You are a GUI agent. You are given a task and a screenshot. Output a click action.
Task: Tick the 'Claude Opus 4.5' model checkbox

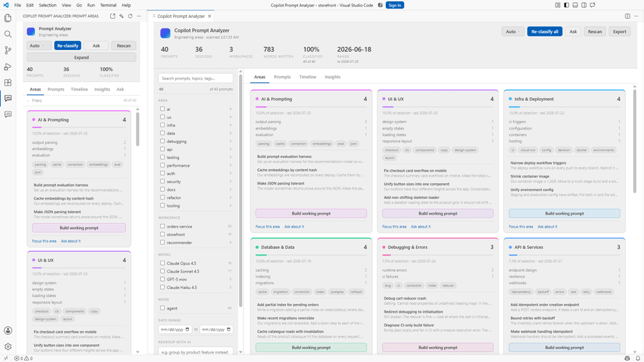(x=162, y=263)
